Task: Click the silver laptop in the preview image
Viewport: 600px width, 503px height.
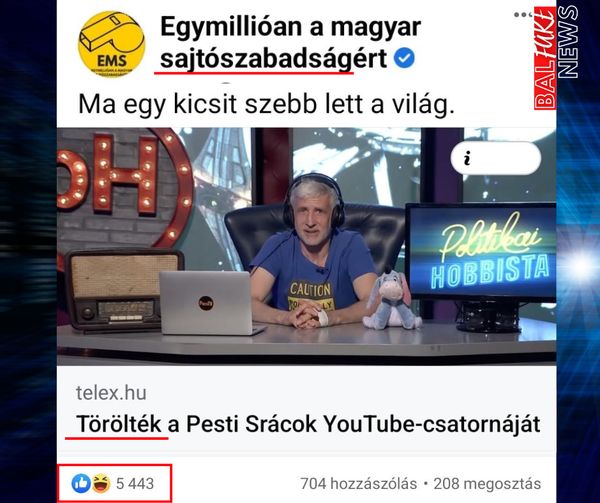Action: (210, 303)
